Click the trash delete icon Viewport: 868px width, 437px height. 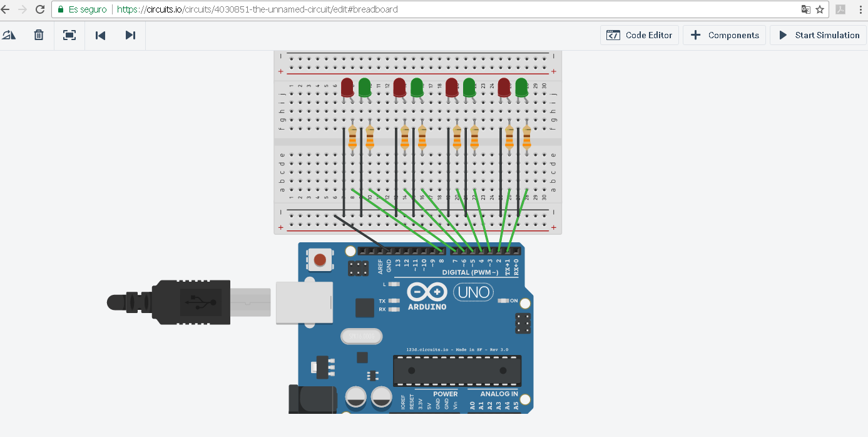point(39,35)
